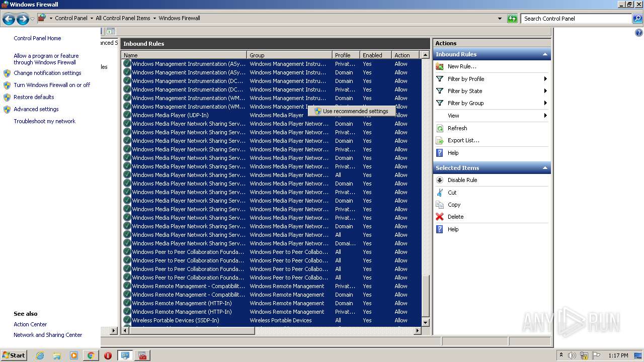Click the Disable Rule icon
This screenshot has width=644, height=362.
coord(440,180)
